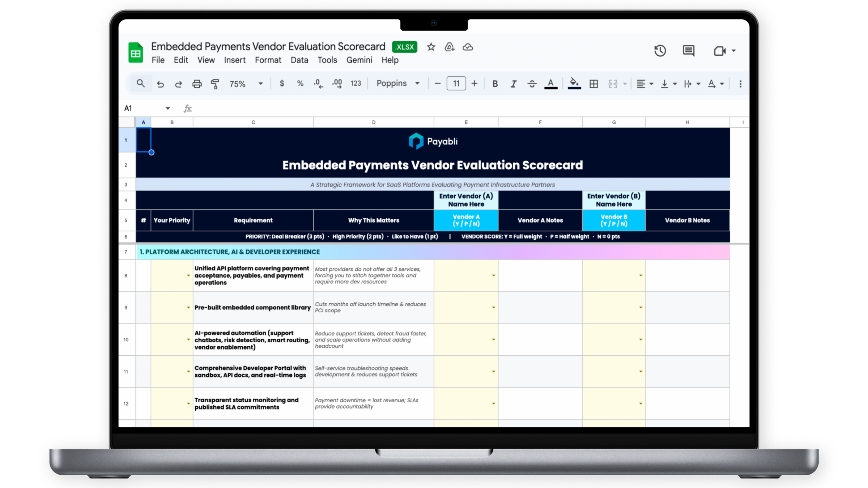This screenshot has height=488, width=868.
Task: Select the paint format roller icon
Action: tap(215, 84)
